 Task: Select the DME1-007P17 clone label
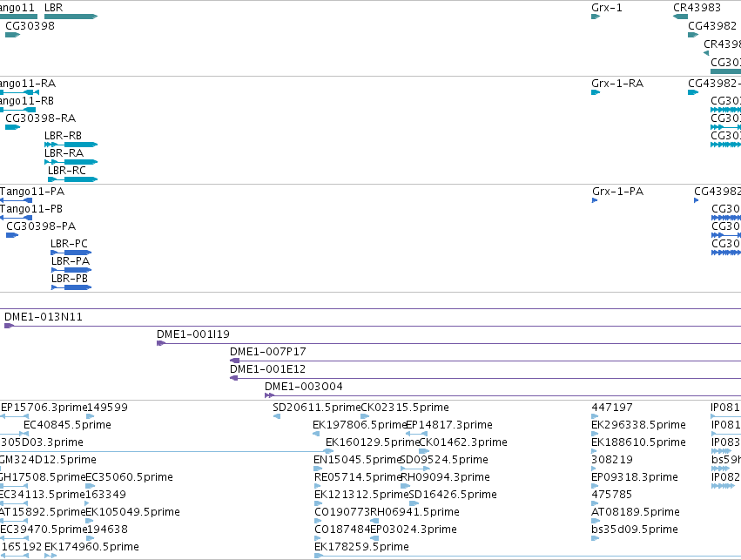coord(268,352)
